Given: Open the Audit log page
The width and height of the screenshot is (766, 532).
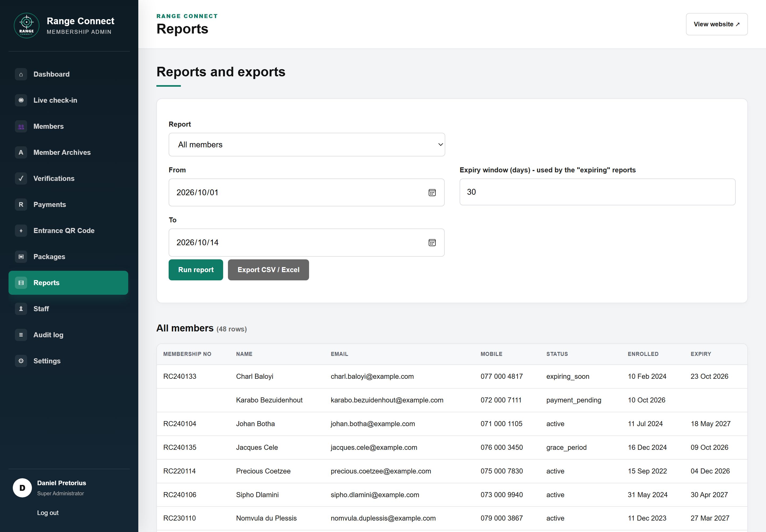Looking at the screenshot, I should pos(68,335).
